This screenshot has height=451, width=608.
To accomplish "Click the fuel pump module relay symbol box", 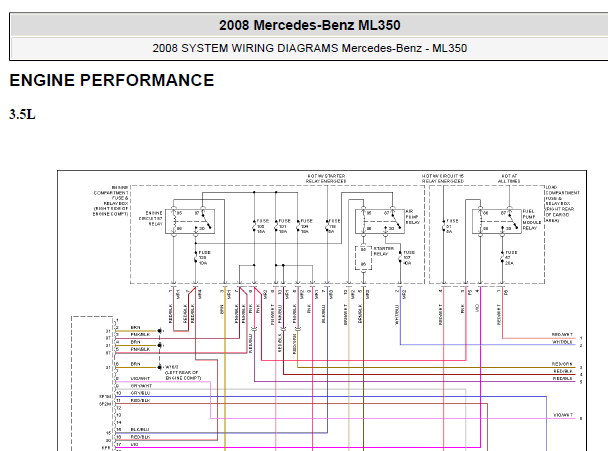I will (x=496, y=221).
